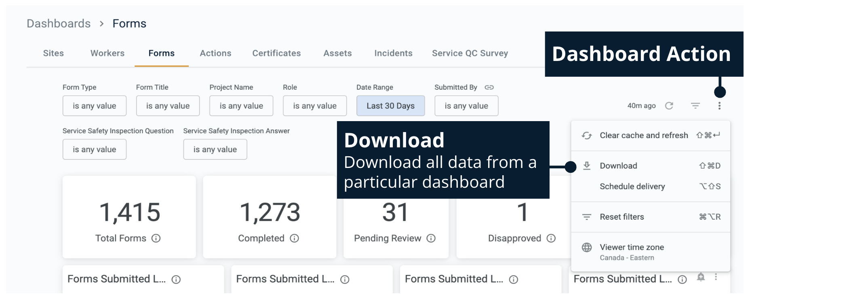This screenshot has width=868, height=302.
Task: Switch to the Incidents tab
Action: 393,53
